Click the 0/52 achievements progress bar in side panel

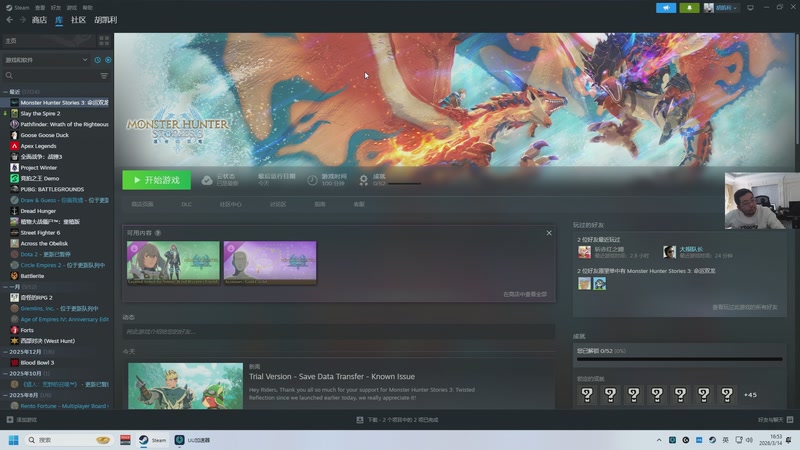point(680,359)
